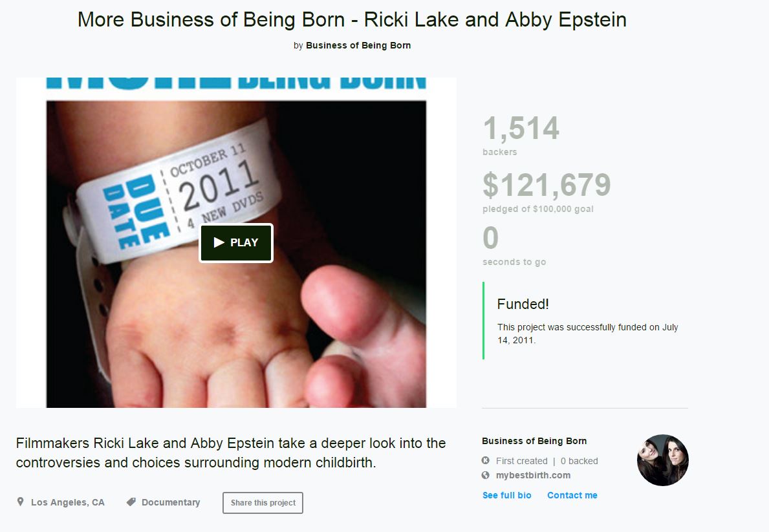Viewport: 769px width, 532px height.
Task: Click the author name under the title
Action: click(358, 45)
